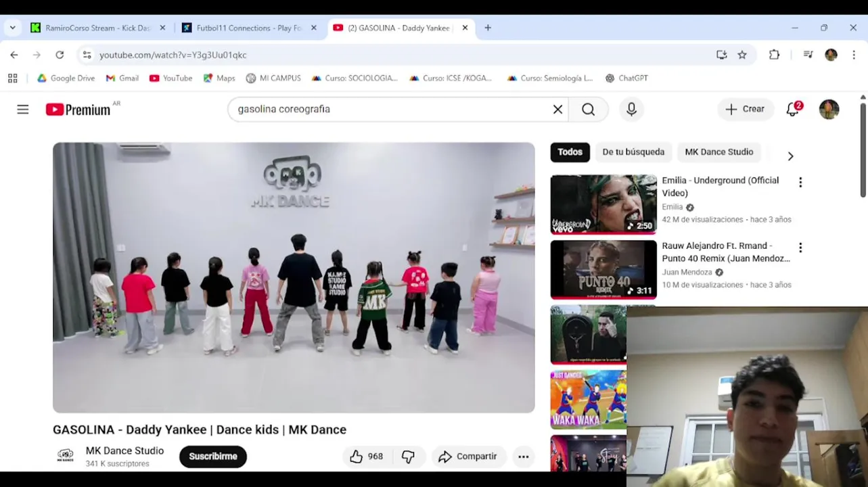Switch to the RamiroCorso Stream Kick tab

(x=97, y=28)
